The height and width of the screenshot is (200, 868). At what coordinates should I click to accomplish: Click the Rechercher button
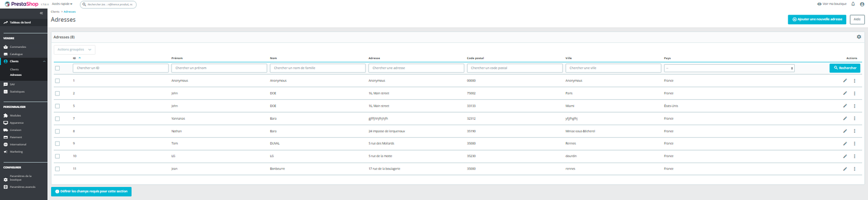845,68
